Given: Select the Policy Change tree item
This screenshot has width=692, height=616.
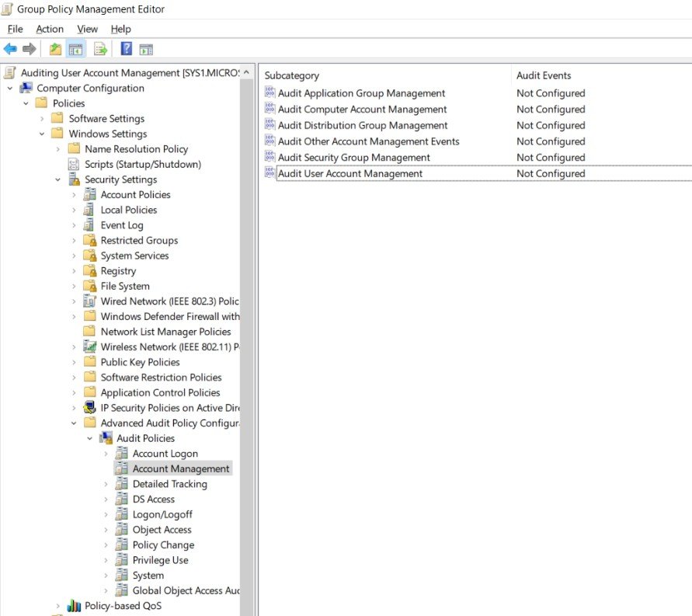Looking at the screenshot, I should [x=163, y=545].
